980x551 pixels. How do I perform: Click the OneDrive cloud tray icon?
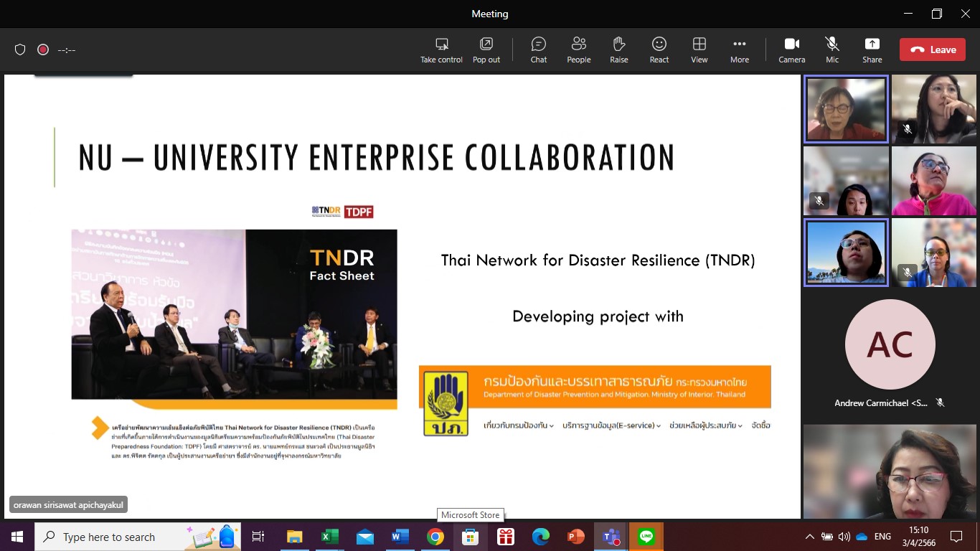click(x=862, y=537)
